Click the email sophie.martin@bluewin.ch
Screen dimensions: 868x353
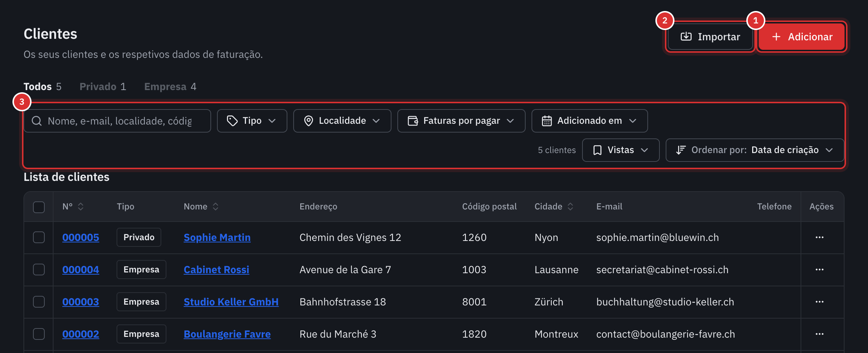658,237
